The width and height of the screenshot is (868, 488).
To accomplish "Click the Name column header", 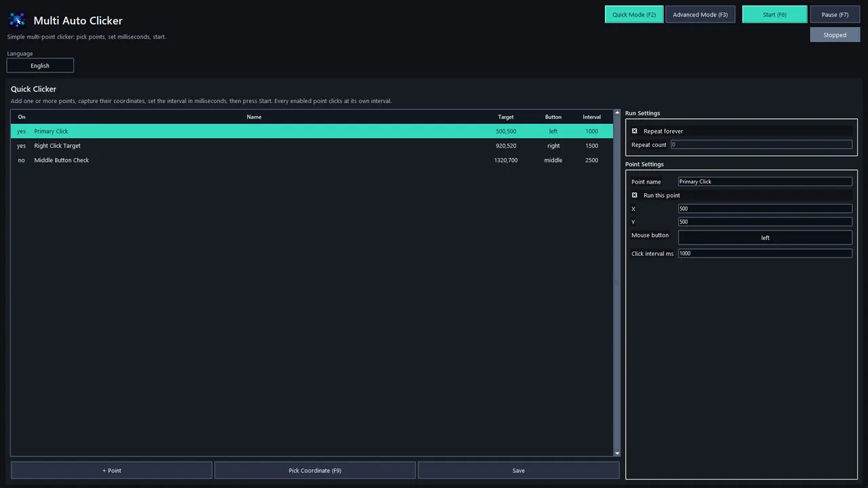I will click(x=254, y=117).
